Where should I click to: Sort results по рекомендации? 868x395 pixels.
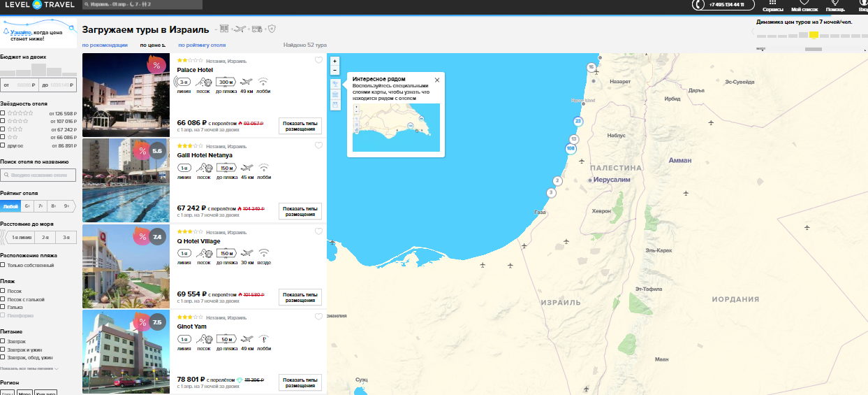105,45
